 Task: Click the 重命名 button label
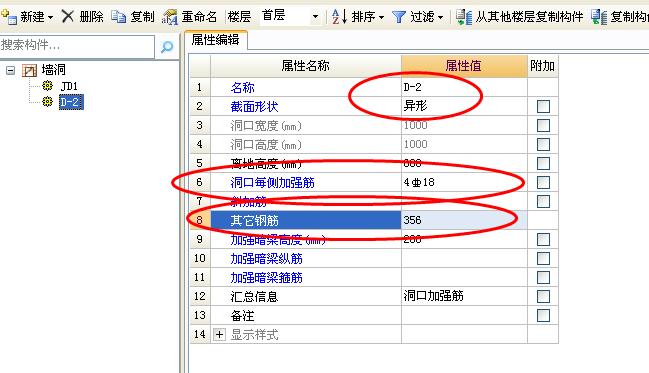pos(199,17)
